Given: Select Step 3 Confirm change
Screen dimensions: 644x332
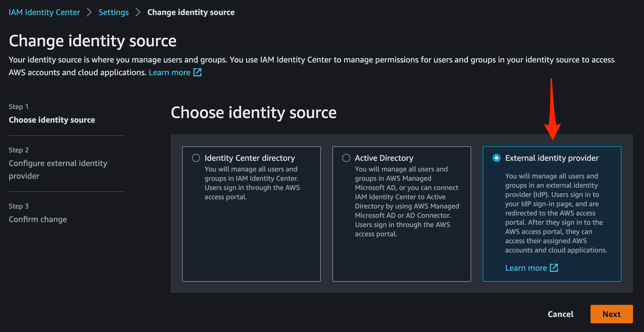Looking at the screenshot, I should pyautogui.click(x=38, y=219).
